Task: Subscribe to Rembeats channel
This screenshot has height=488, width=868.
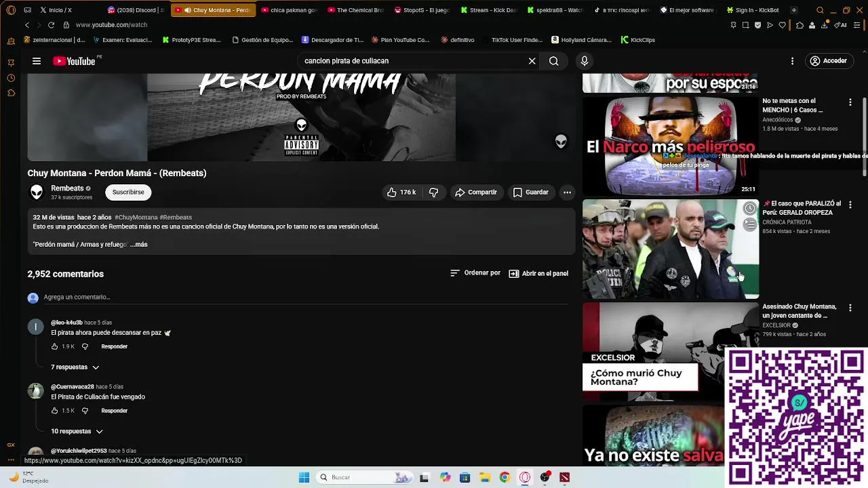Action: 128,192
